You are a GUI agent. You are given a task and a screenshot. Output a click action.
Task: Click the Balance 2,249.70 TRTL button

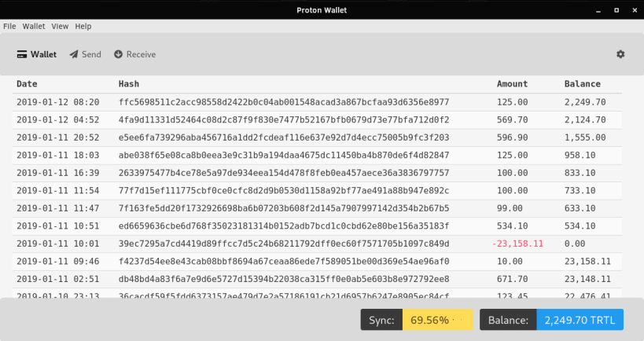(580, 320)
